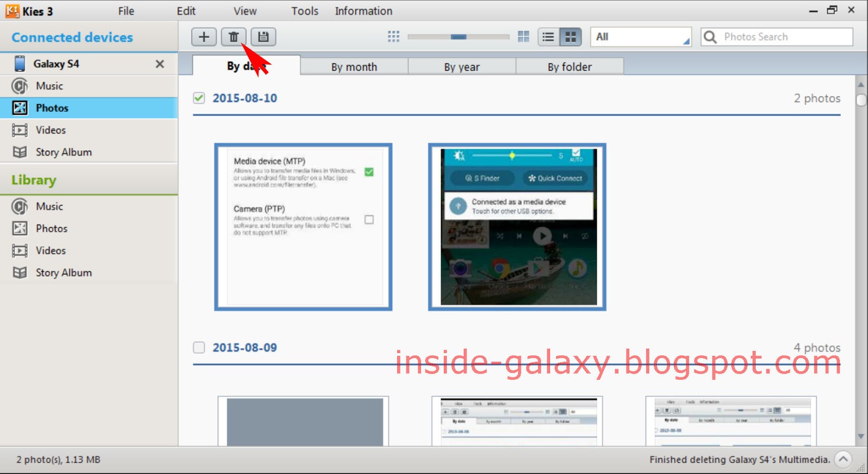This screenshot has height=474, width=868.
Task: Open Photos under Connected devices
Action: (89, 108)
